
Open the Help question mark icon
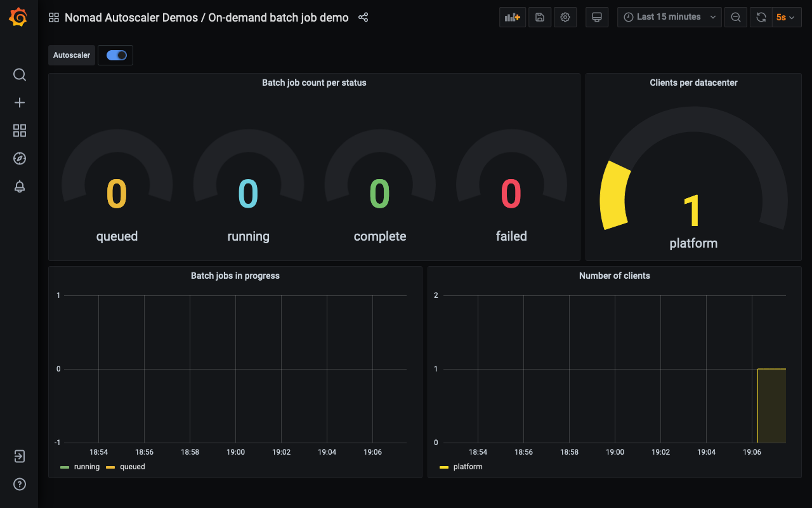click(20, 485)
